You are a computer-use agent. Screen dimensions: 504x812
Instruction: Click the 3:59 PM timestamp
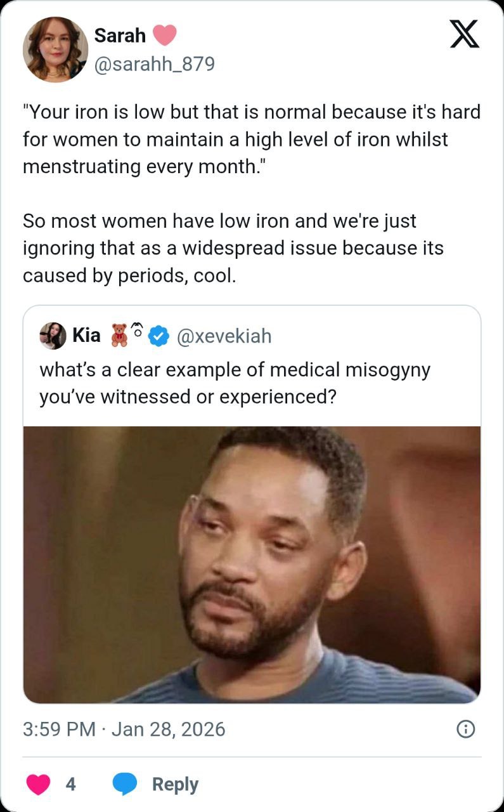click(x=59, y=730)
